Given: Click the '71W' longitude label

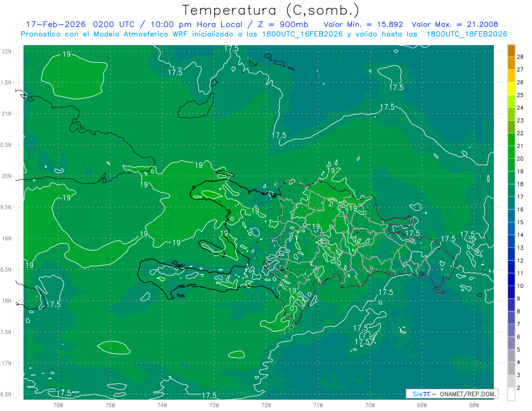Looking at the screenshot, I should (318, 404).
